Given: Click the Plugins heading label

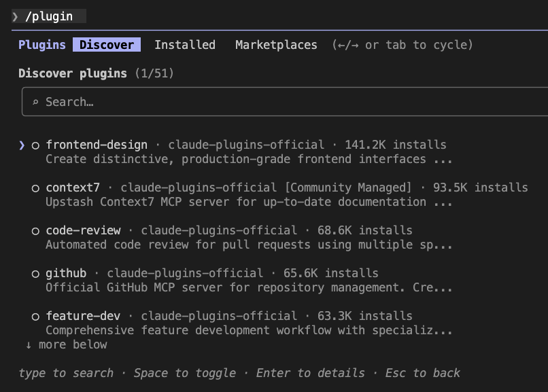Looking at the screenshot, I should point(42,45).
